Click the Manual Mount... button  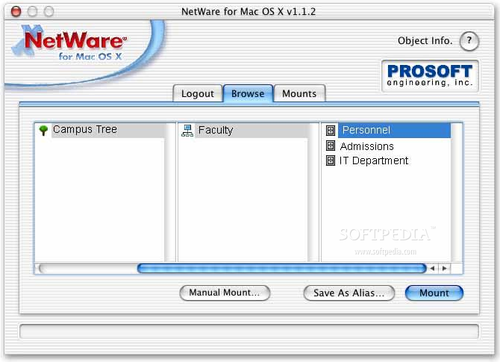[225, 293]
